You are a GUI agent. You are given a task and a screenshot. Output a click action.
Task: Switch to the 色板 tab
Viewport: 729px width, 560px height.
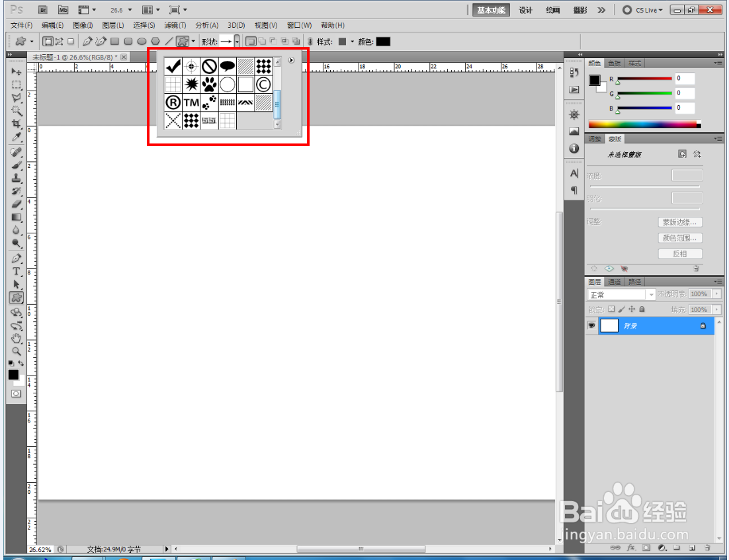click(615, 63)
